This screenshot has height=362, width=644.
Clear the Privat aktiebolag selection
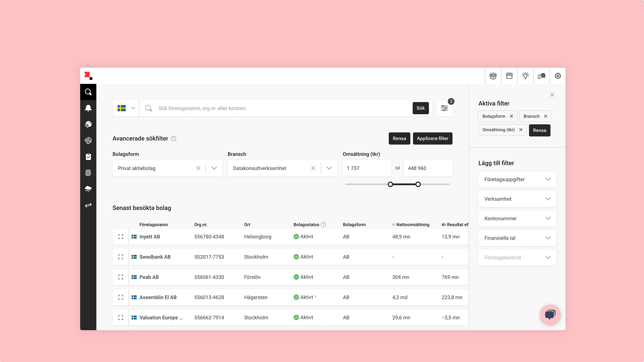coord(198,168)
